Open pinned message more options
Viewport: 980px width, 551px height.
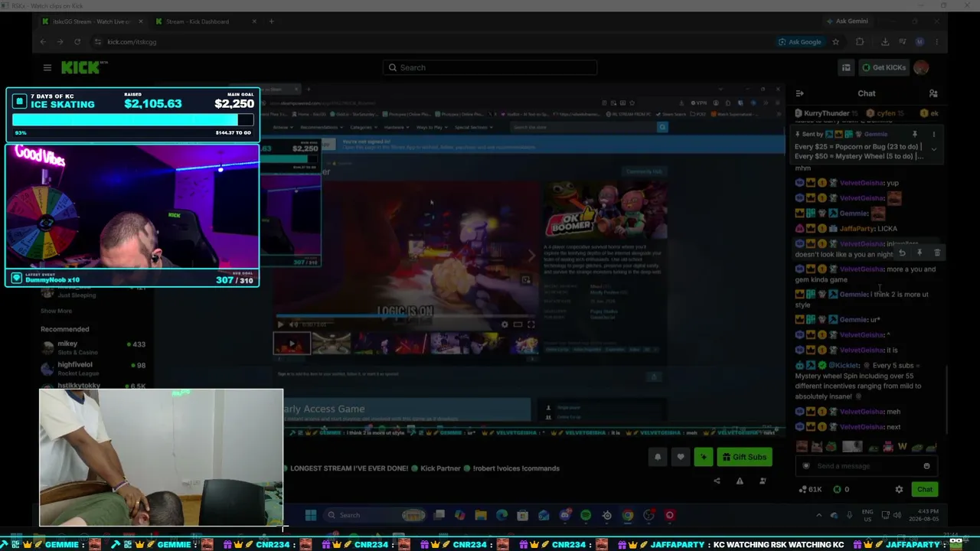[x=933, y=135]
